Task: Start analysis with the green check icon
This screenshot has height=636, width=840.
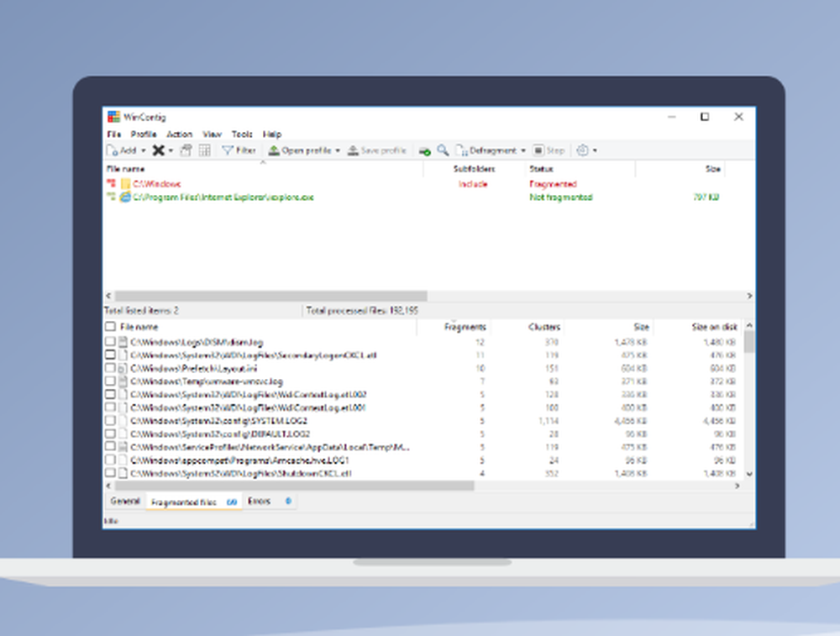Action: coord(425,150)
